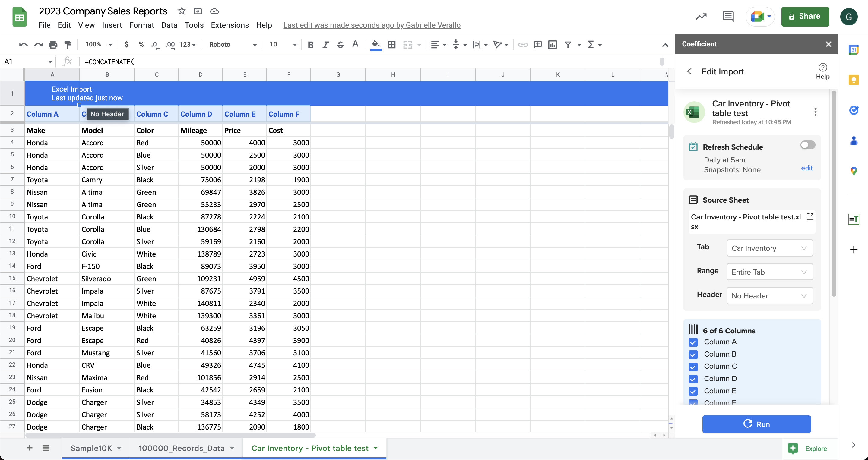Viewport: 868px width, 460px height.
Task: Uncheck Column B checkbox
Action: (693, 354)
